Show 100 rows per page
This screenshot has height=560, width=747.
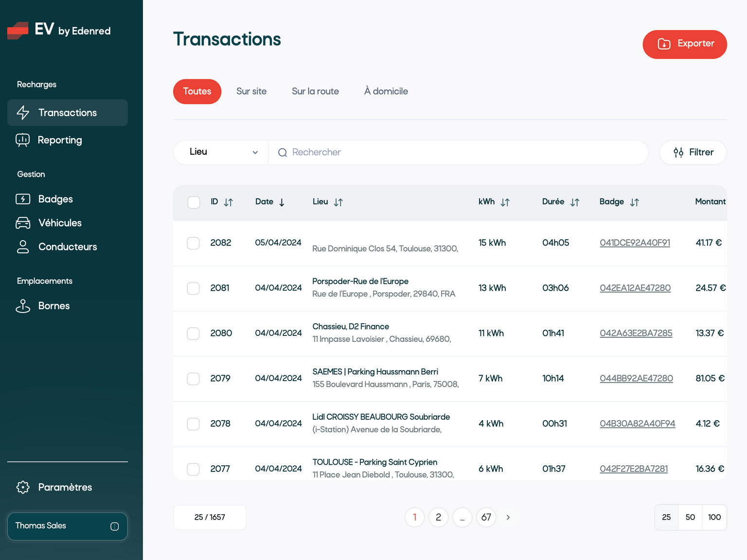coord(714,517)
